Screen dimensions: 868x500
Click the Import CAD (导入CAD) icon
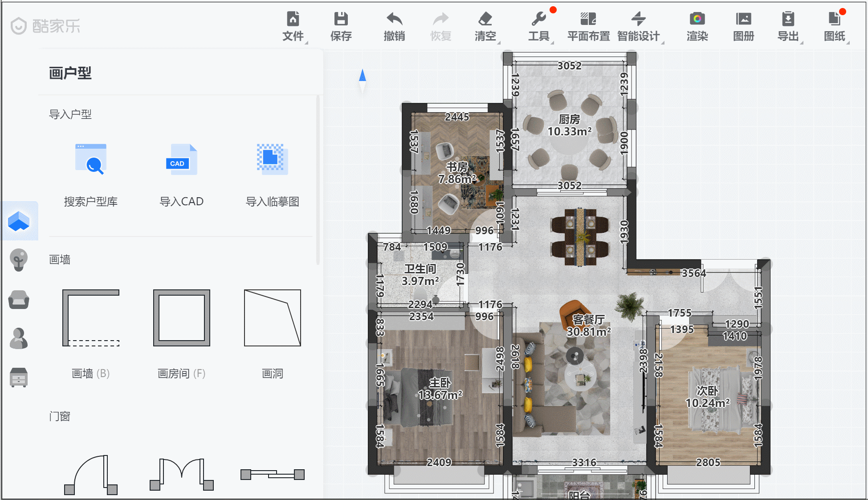(x=182, y=159)
